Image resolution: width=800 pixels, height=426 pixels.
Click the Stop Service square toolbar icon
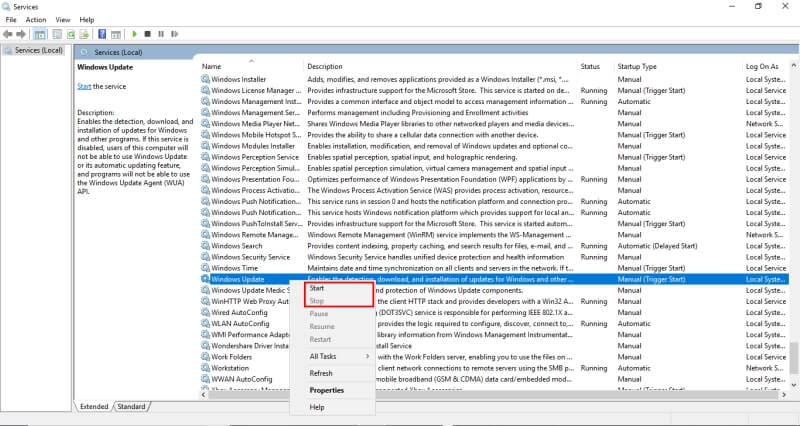point(147,33)
